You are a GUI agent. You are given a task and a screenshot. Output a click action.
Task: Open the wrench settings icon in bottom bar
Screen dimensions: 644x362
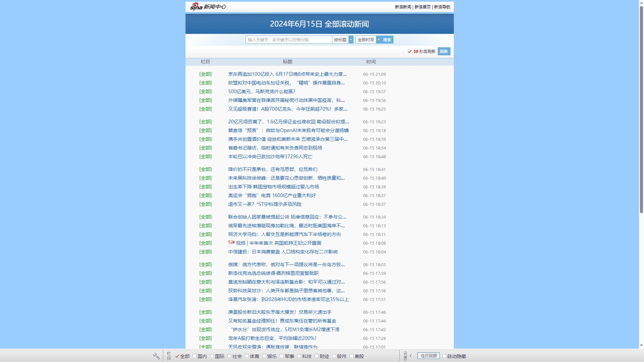click(x=156, y=356)
